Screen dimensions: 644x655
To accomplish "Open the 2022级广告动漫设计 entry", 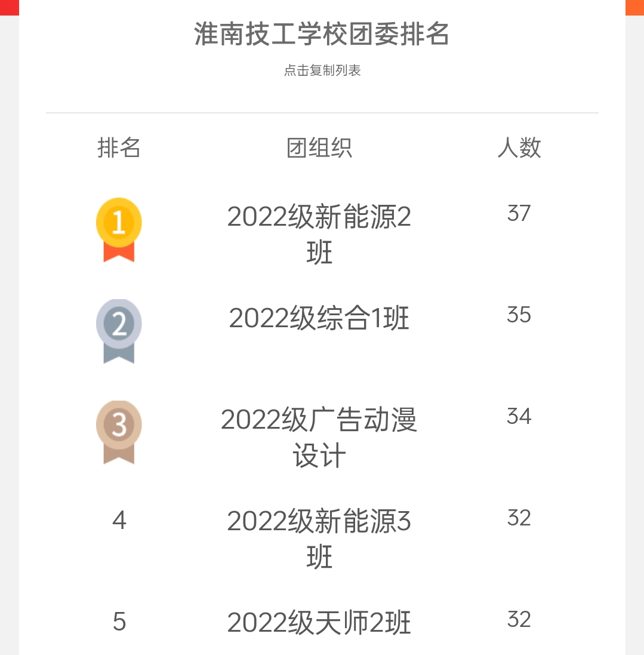I will [319, 437].
